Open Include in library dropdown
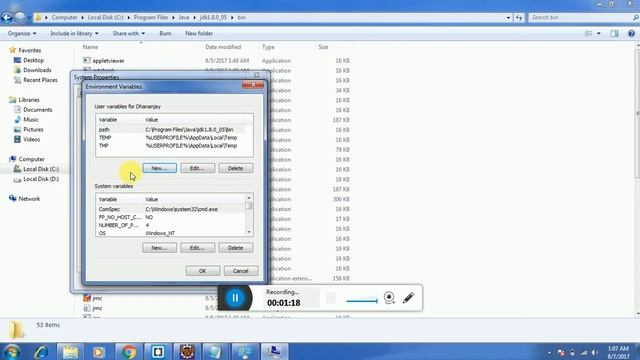The image size is (640, 360). click(x=74, y=33)
